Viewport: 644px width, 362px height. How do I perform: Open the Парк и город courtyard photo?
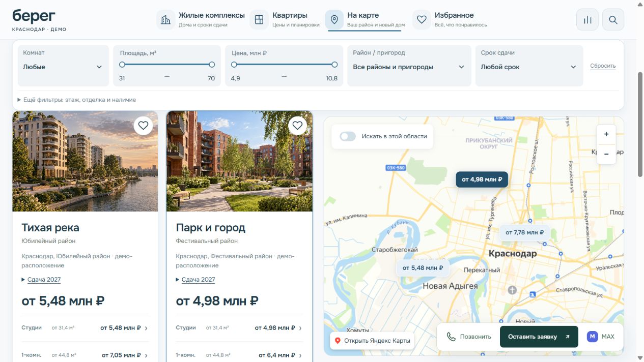point(239,161)
